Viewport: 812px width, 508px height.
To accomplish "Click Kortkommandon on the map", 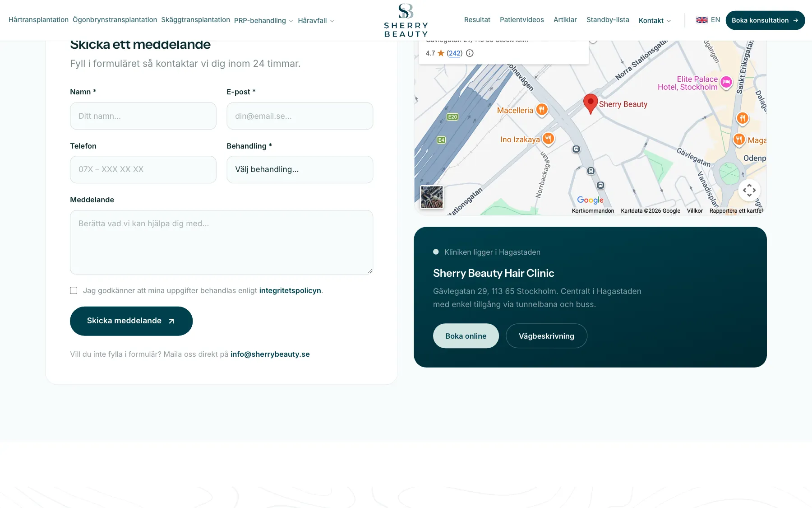I will tap(593, 211).
